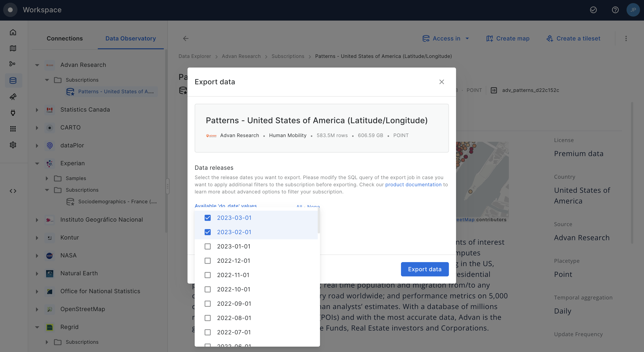644x352 pixels.
Task: Click the right metadata panel scrollbar
Action: pyautogui.click(x=632, y=172)
